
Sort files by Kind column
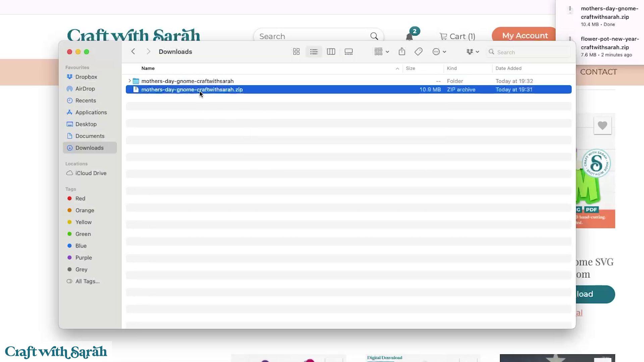tap(452, 68)
